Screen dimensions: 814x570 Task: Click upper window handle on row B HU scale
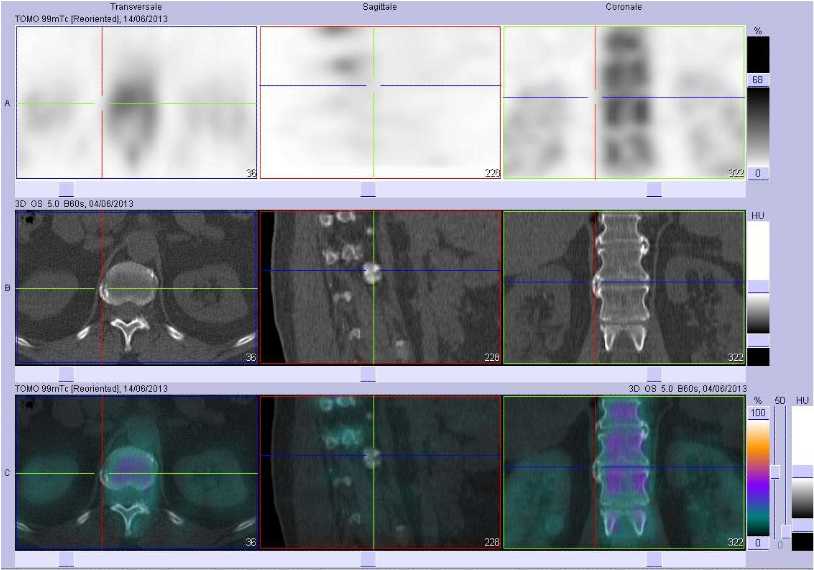pos(758,287)
